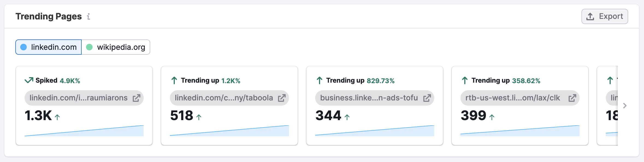Click the external link icon on linkedin.com/i...raumiarons card
Image resolution: width=644 pixels, height=162 pixels.
(x=136, y=98)
